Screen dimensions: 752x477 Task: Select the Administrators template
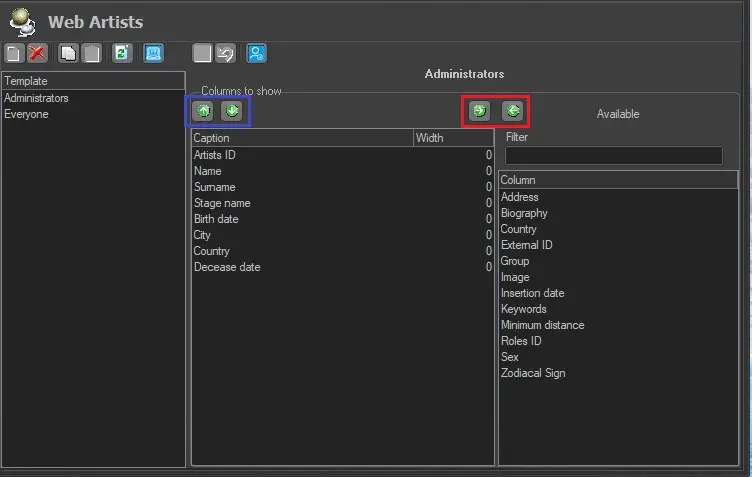[x=37, y=98]
